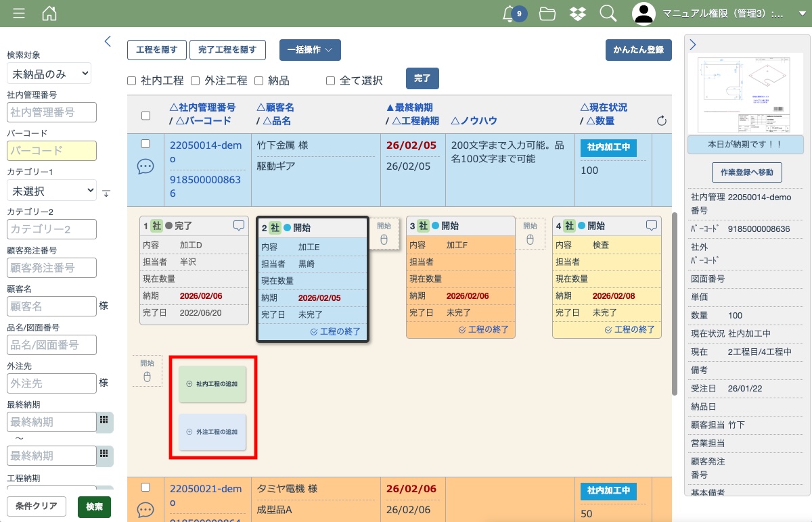This screenshot has height=522, width=812.
Task: Tick the 外注工程 checkbox
Action: click(195, 81)
